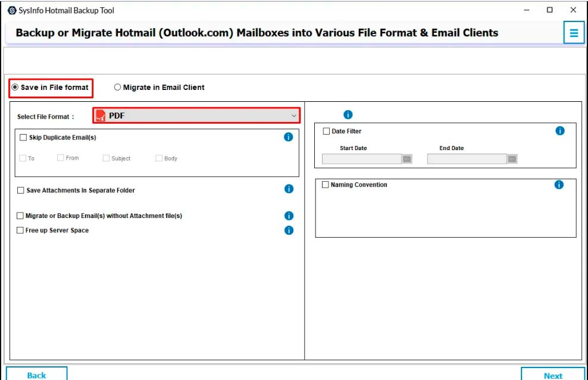Open info icon for Date Filter
This screenshot has width=588, height=380.
pyautogui.click(x=560, y=130)
